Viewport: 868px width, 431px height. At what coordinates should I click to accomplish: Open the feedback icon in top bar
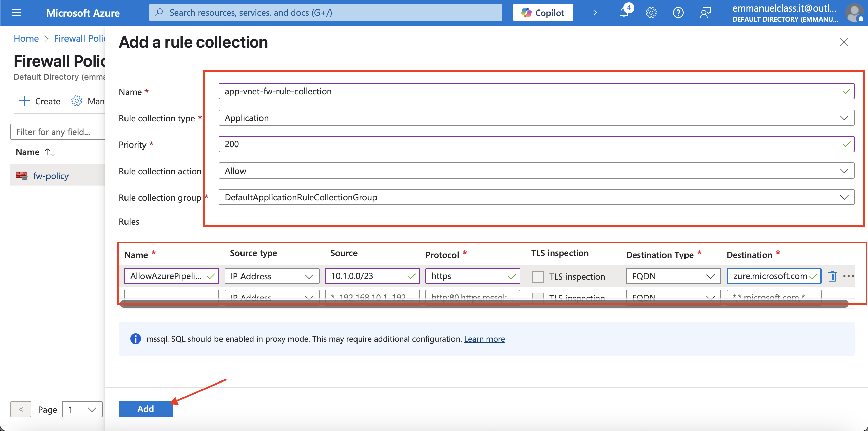pyautogui.click(x=706, y=13)
